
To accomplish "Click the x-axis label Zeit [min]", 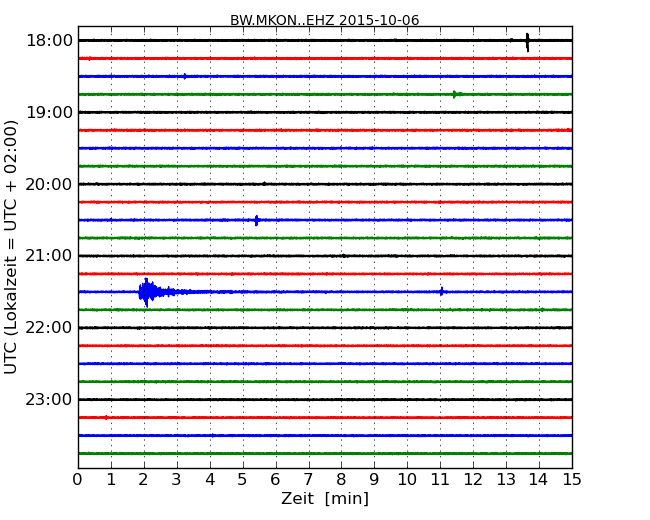I will tap(325, 498).
